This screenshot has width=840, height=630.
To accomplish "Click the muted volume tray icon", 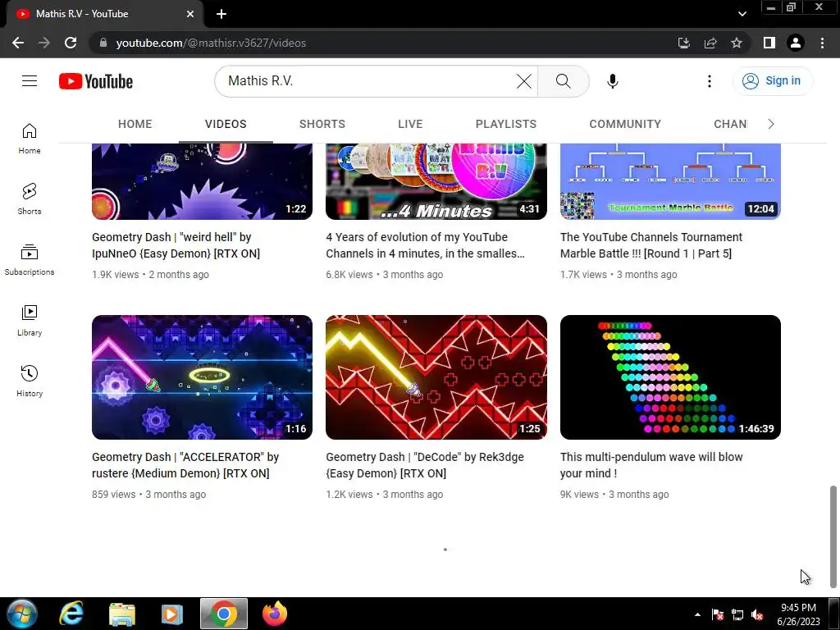I will click(757, 615).
